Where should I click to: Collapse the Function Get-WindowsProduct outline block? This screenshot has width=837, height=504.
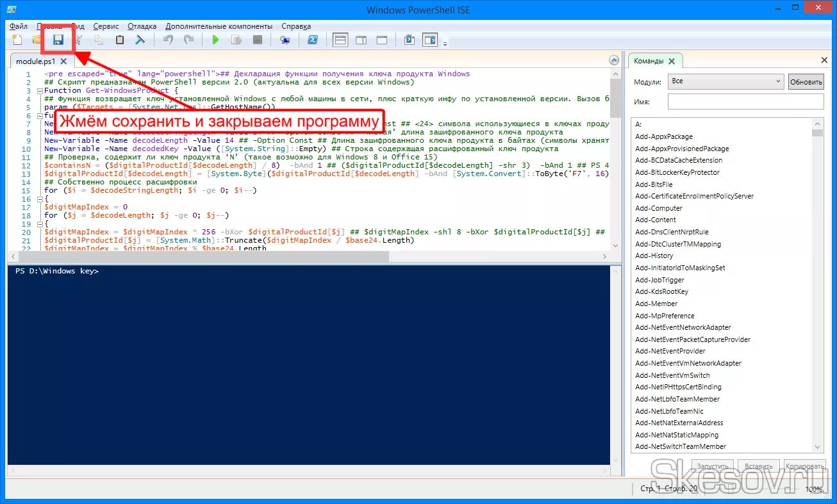point(40,91)
